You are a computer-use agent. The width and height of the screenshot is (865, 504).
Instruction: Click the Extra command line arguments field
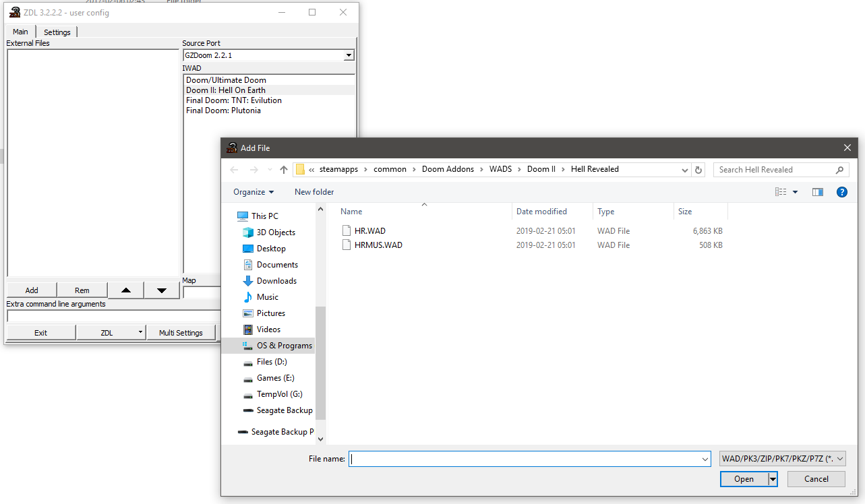(113, 317)
